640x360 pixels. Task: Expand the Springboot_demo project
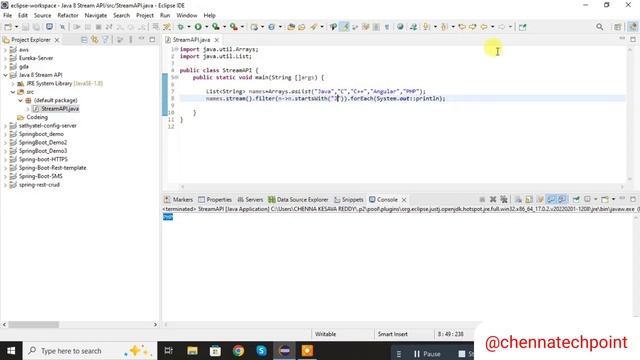coord(5,134)
